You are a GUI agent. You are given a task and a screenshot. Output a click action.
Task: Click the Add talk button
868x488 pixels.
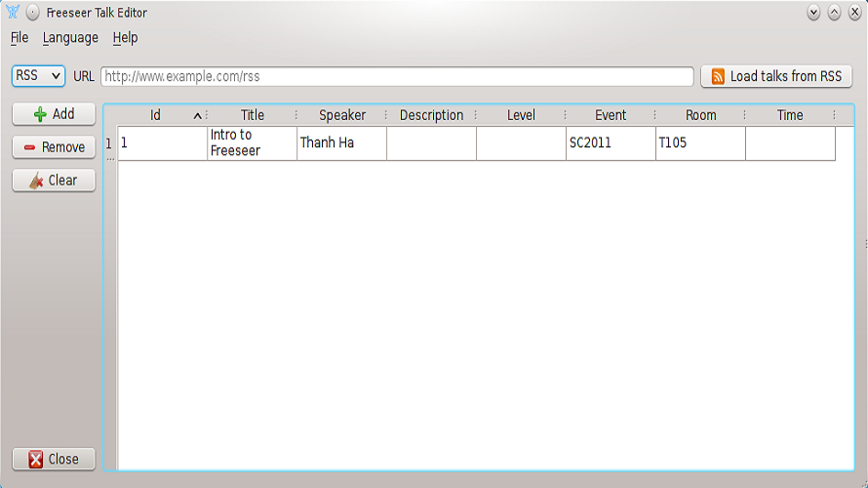pyautogui.click(x=54, y=114)
